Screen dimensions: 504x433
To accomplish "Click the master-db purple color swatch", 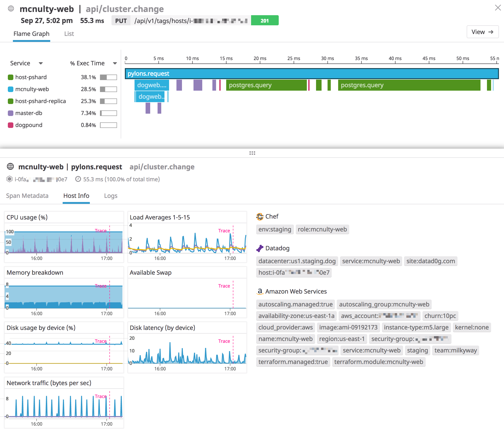I will [x=10, y=113].
